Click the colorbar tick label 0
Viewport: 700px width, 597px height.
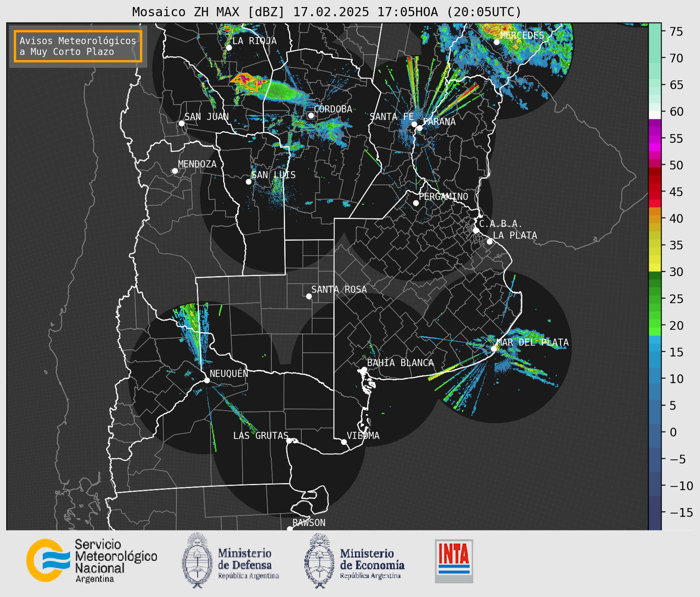coord(673,432)
